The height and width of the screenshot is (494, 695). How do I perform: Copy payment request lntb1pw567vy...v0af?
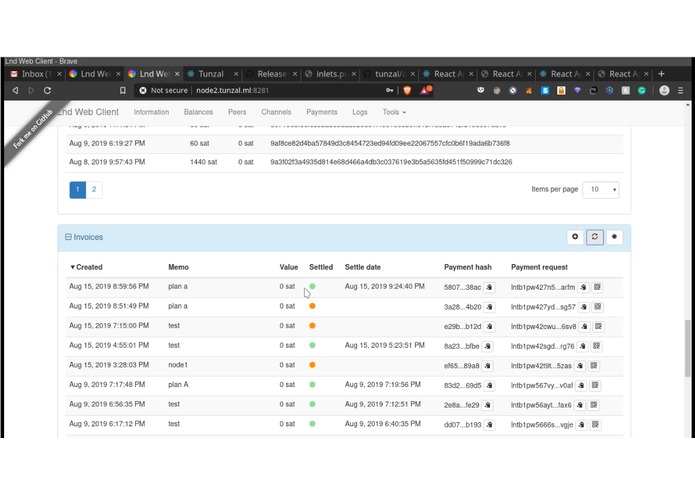pyautogui.click(x=582, y=385)
